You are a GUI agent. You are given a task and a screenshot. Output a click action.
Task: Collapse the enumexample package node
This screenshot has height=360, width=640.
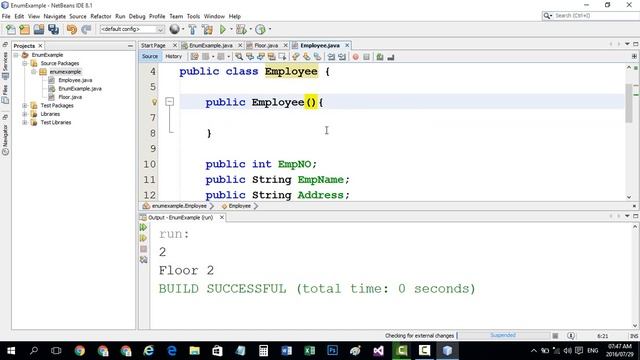coord(34,72)
